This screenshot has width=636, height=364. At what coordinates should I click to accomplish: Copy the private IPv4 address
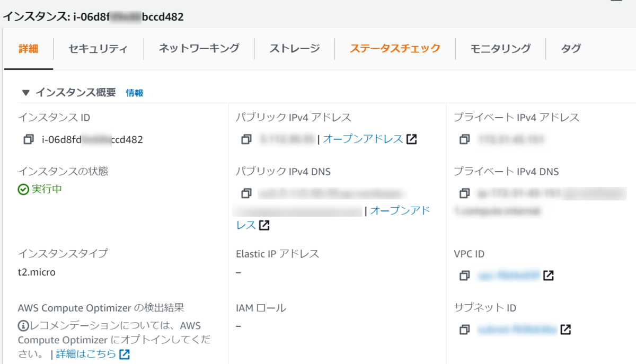[464, 139]
